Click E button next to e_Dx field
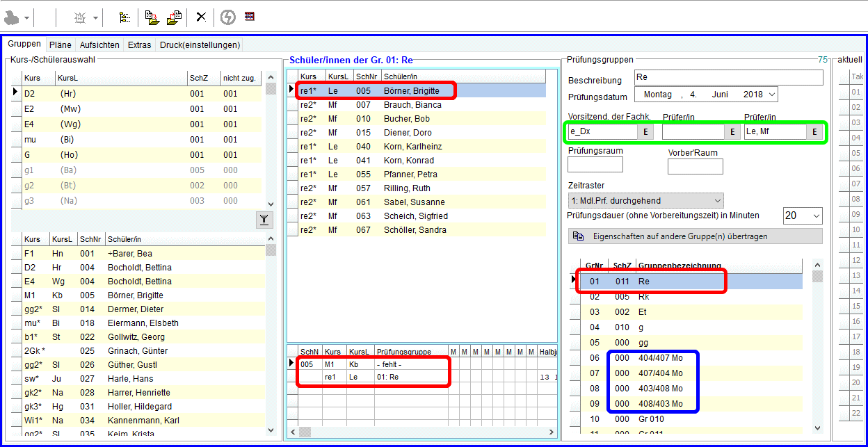 coord(645,131)
